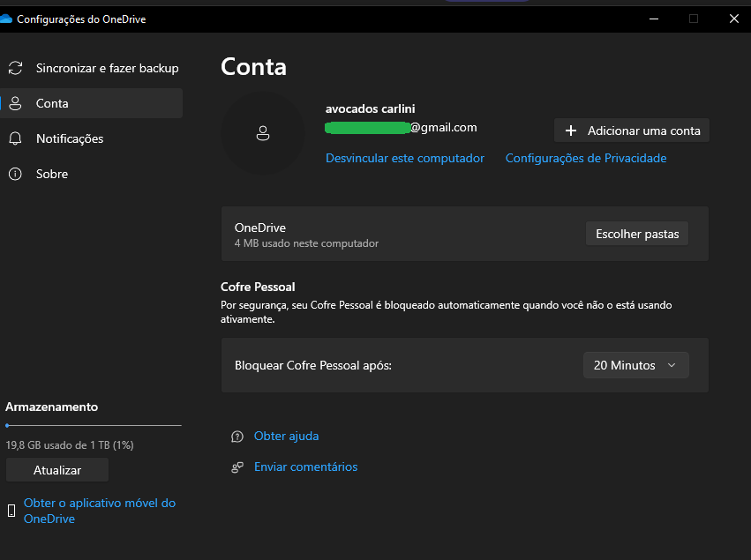Click the info icon beside Sobre
This screenshot has width=751, height=560.
coord(15,174)
